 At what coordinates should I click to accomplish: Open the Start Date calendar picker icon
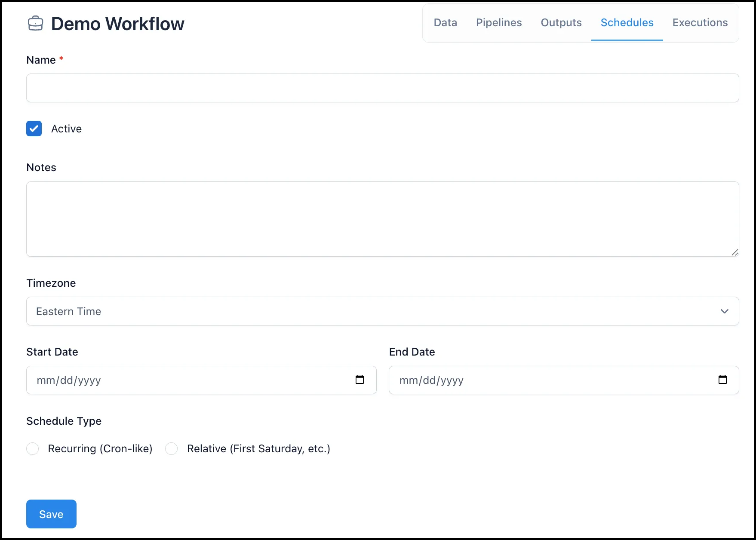pyautogui.click(x=360, y=380)
